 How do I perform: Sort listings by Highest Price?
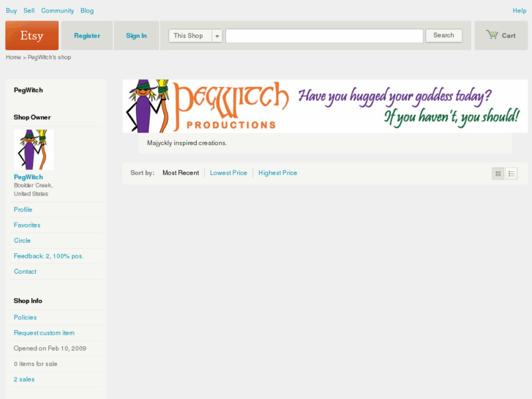pos(277,173)
